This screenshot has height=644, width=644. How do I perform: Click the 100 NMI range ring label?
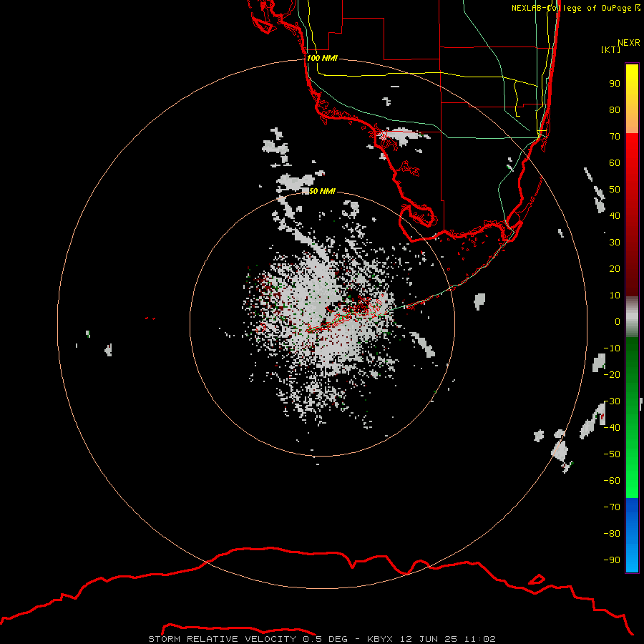[322, 58]
